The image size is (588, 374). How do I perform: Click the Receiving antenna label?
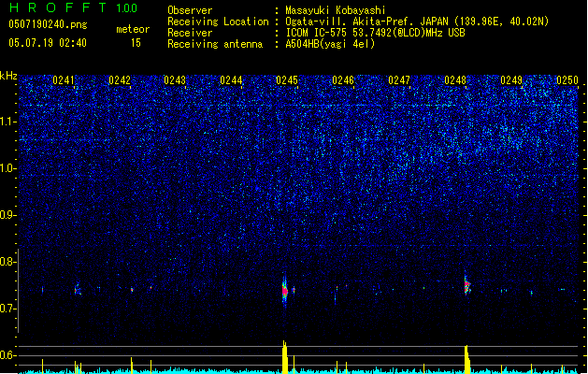point(215,44)
